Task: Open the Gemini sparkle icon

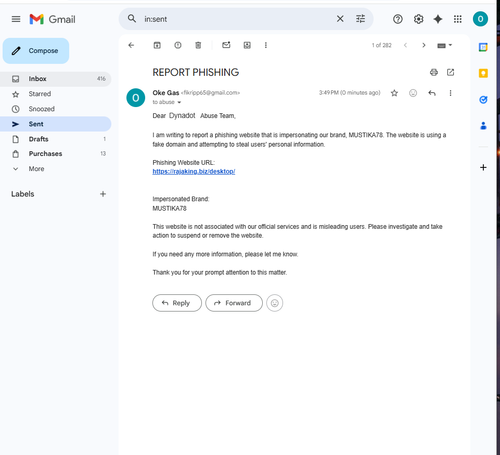Action: [x=438, y=19]
